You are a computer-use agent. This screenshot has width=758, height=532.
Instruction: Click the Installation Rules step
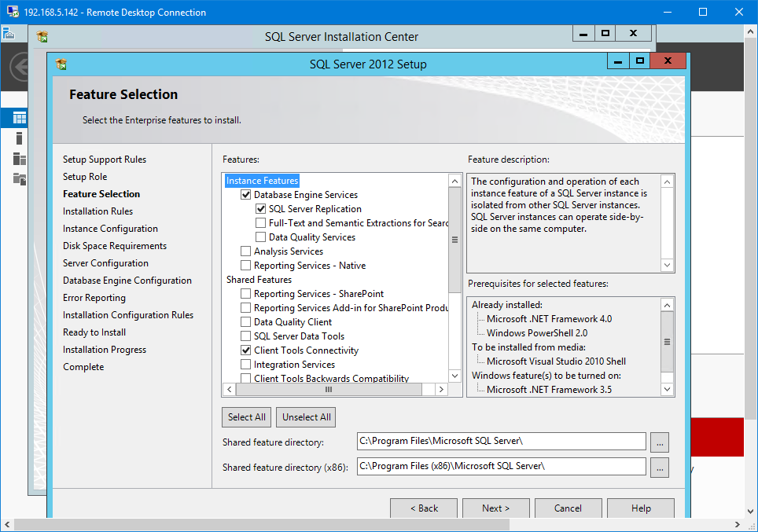point(98,211)
